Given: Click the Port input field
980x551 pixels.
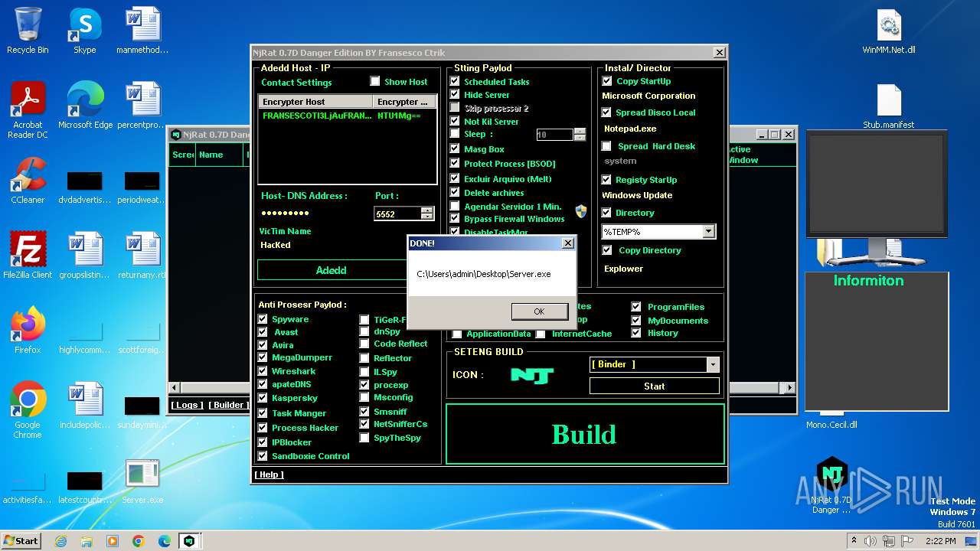Looking at the screenshot, I should (397, 214).
